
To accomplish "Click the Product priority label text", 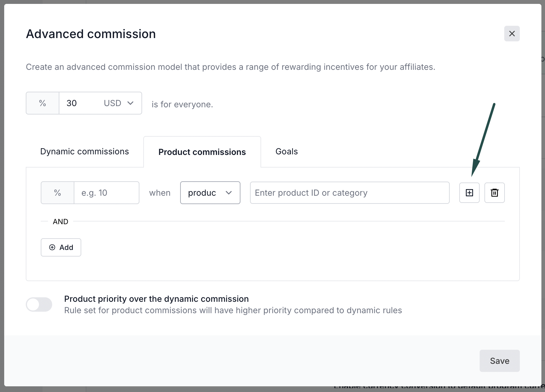I will [x=156, y=299].
